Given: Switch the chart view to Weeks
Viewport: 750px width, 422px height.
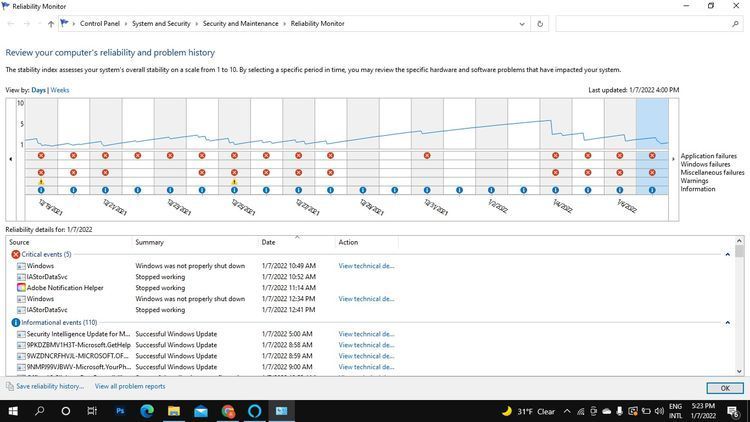Looking at the screenshot, I should pos(60,90).
